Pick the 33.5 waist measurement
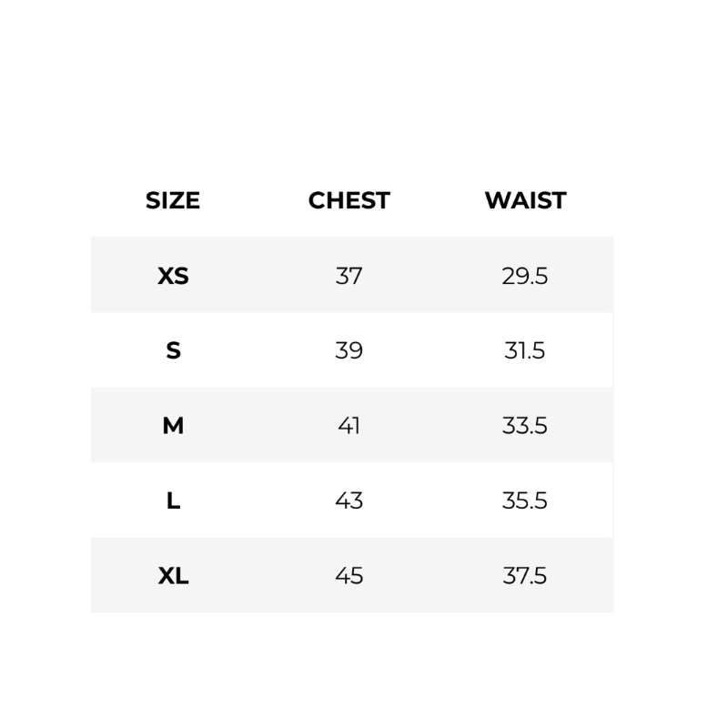Image resolution: width=728 pixels, height=728 pixels. 524,426
